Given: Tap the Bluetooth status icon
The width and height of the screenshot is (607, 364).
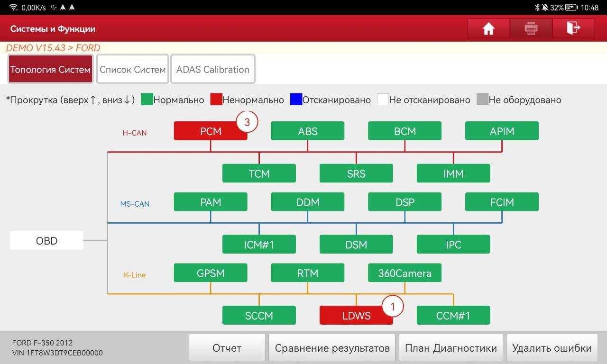Looking at the screenshot, I should pyautogui.click(x=537, y=7).
